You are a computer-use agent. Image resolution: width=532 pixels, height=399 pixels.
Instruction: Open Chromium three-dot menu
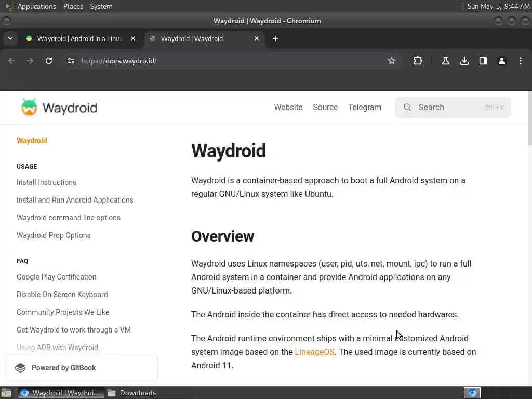521,61
